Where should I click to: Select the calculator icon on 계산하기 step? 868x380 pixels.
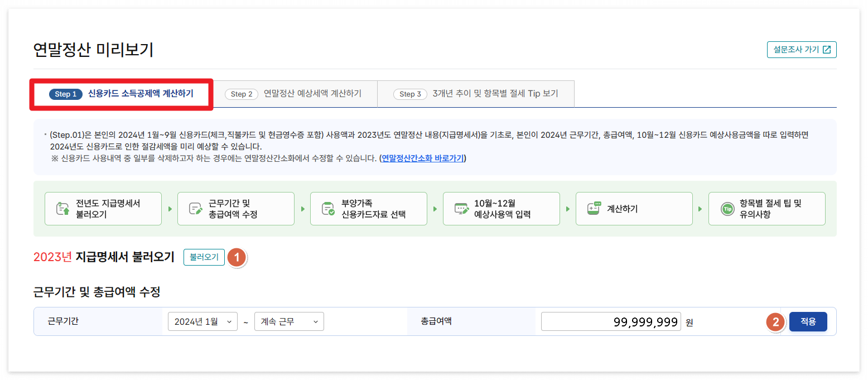593,208
